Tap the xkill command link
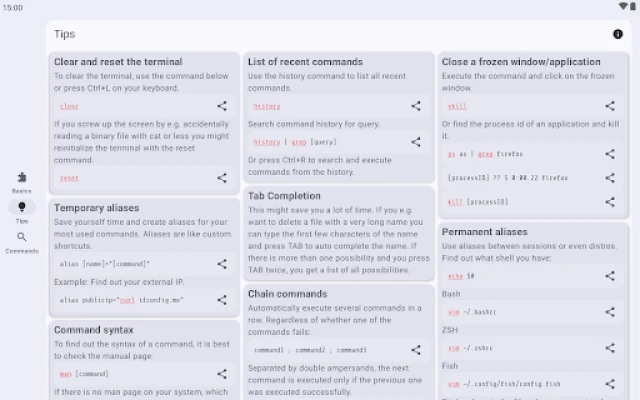The image size is (640, 400). click(x=457, y=106)
